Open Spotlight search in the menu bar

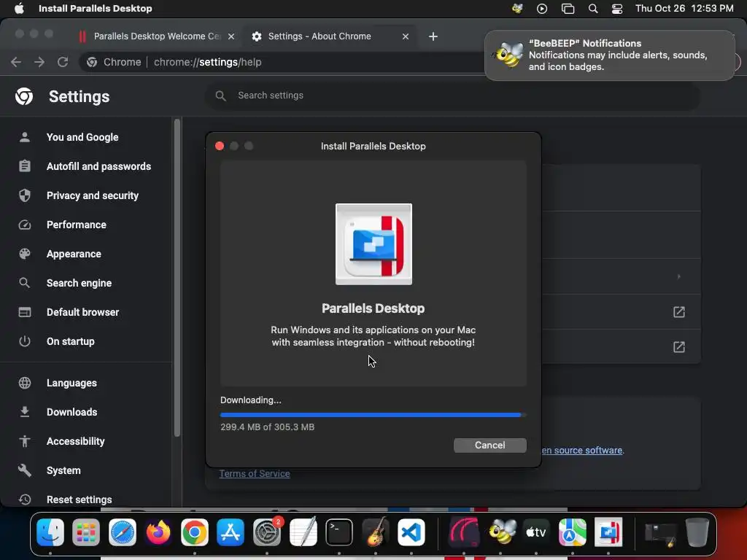pyautogui.click(x=593, y=9)
